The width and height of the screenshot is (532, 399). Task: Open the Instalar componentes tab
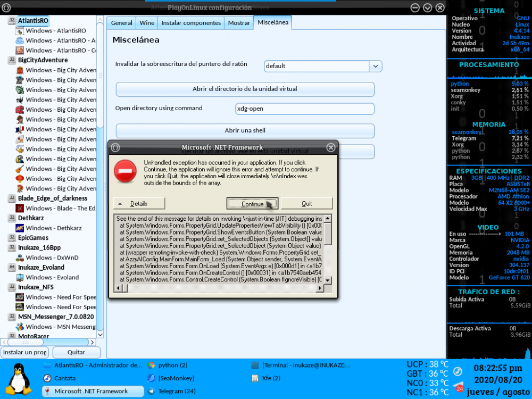point(190,23)
